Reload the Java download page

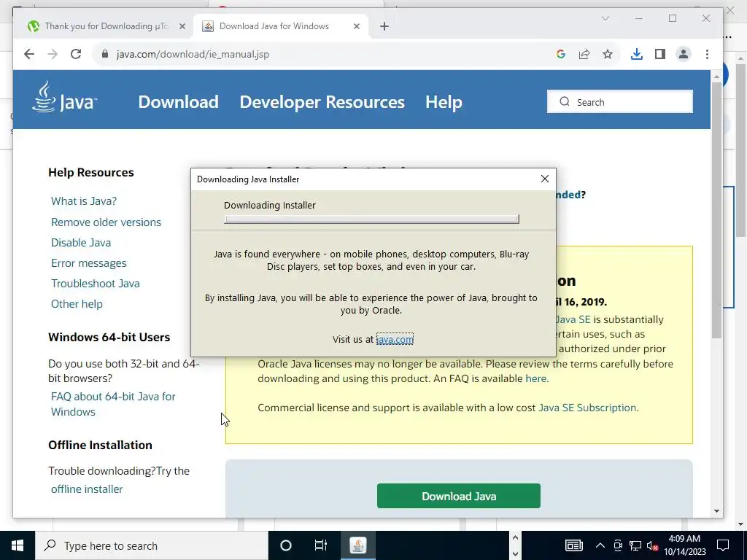coord(76,54)
